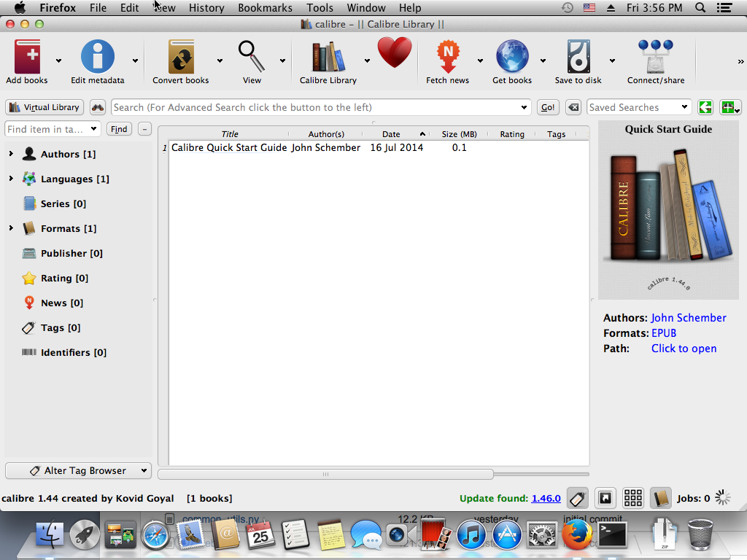Open the Edit menu
The width and height of the screenshot is (747, 560).
click(129, 7)
